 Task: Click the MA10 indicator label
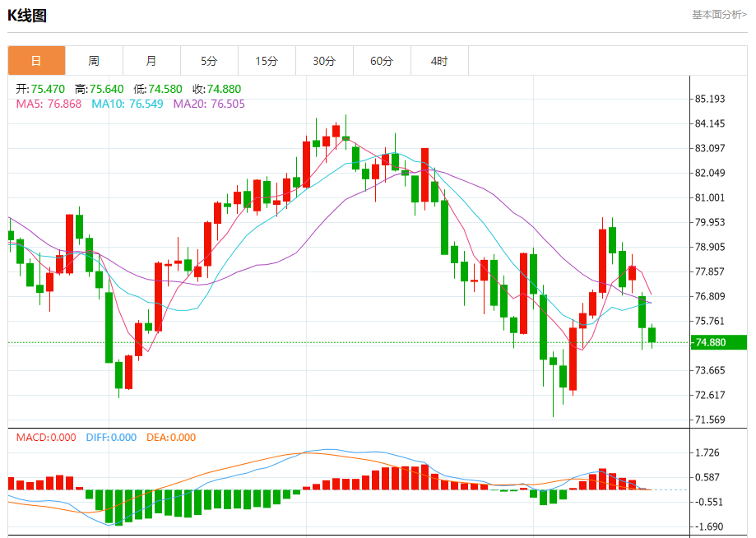coord(128,104)
